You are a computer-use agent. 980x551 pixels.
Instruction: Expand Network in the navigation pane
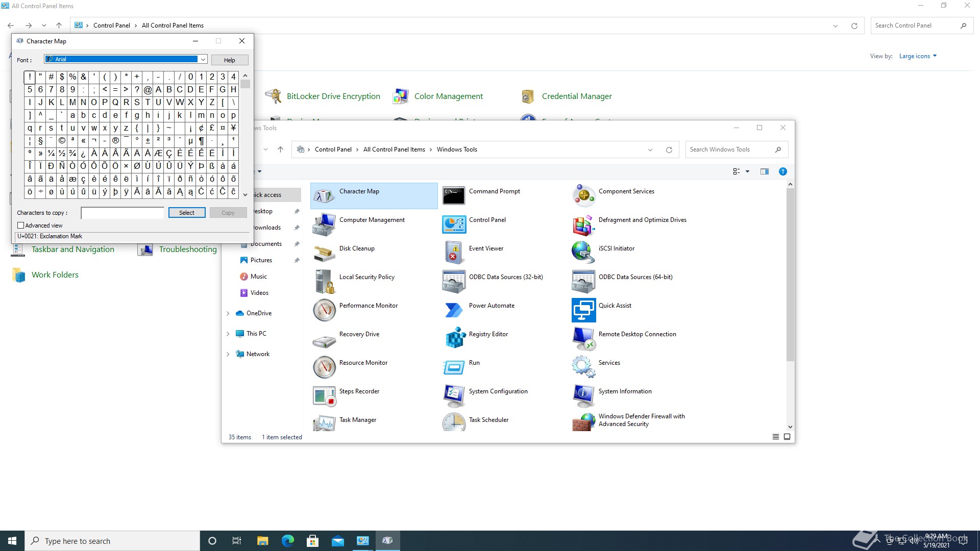pyautogui.click(x=228, y=354)
